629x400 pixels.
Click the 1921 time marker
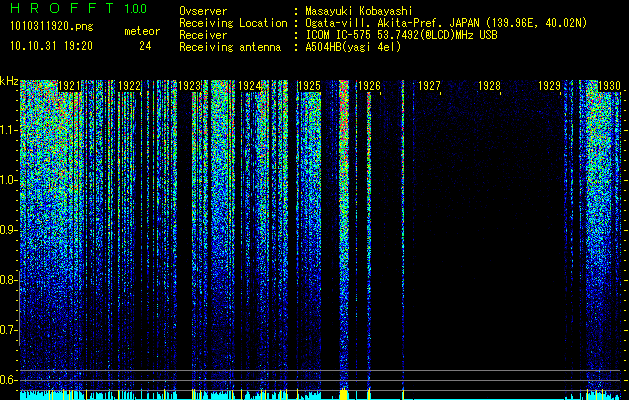(69, 86)
